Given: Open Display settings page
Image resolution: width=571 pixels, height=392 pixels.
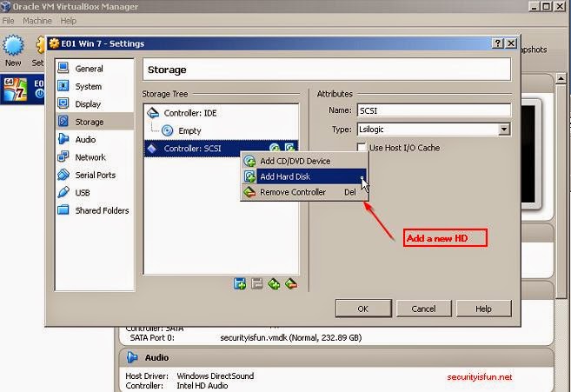Looking at the screenshot, I should coord(95,103).
